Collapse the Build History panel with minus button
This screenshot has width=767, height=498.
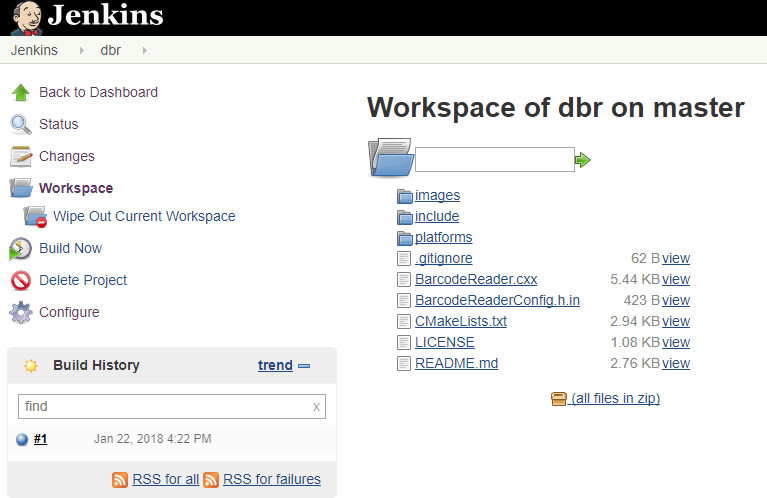[304, 366]
